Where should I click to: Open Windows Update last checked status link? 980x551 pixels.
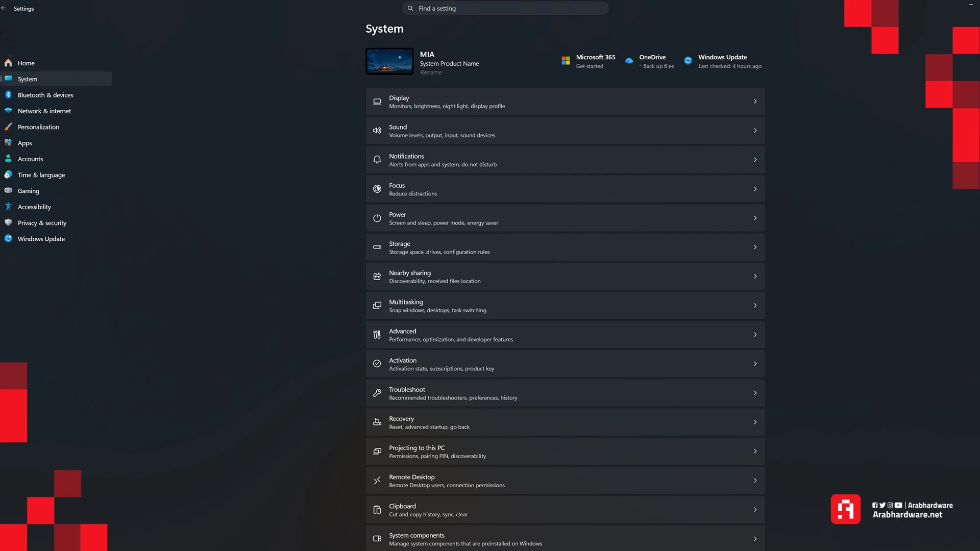coord(729,66)
